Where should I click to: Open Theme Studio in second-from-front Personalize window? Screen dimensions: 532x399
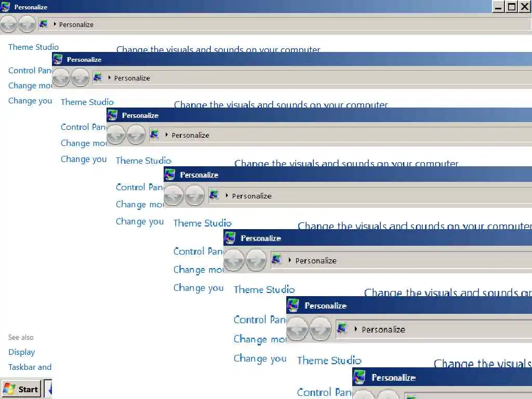329,360
